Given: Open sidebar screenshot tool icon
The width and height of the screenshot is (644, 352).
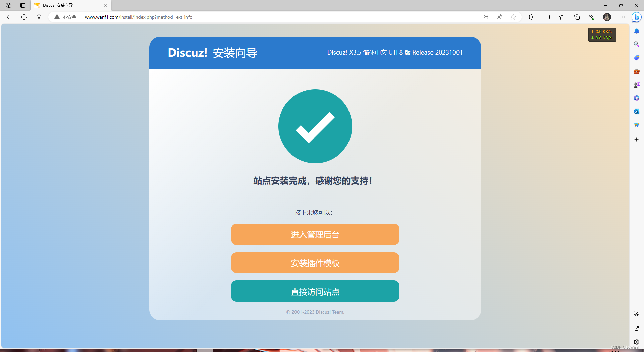Looking at the screenshot, I should coord(637,313).
